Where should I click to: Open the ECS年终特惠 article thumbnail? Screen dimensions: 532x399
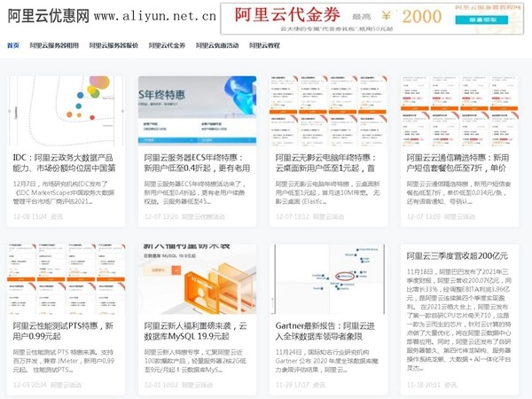197,111
